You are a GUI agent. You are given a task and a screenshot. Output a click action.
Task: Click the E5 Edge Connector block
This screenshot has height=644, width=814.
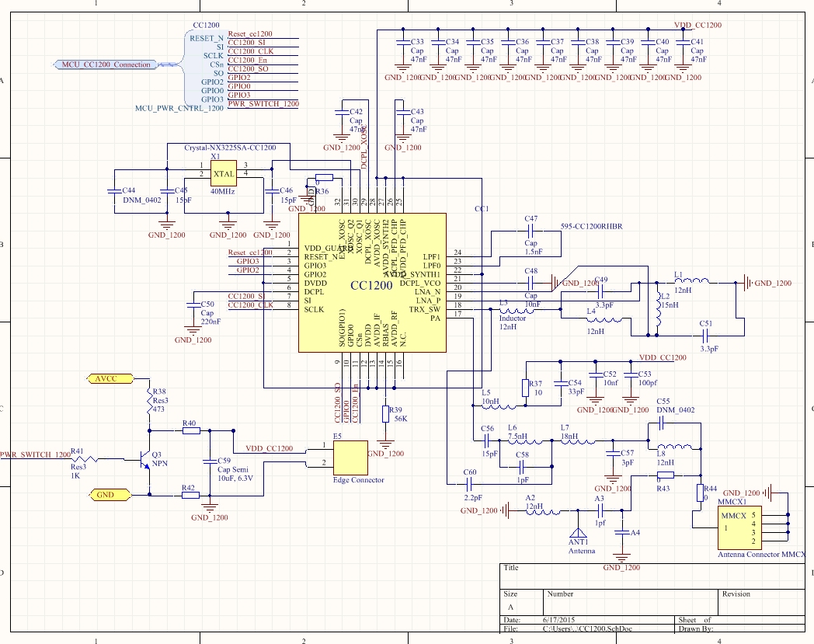pos(350,458)
